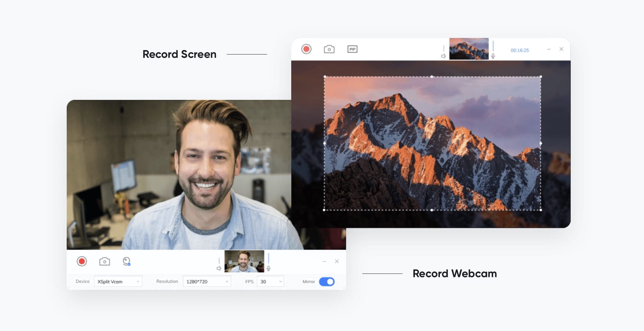
Task: Toggle the microphone in webcam toolbar
Action: coord(268,268)
